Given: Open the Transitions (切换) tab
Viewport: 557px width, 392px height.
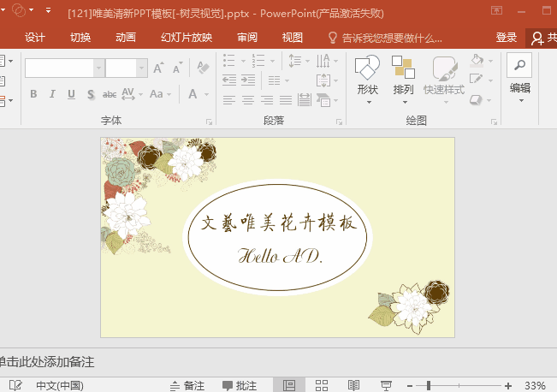Looking at the screenshot, I should click(80, 38).
